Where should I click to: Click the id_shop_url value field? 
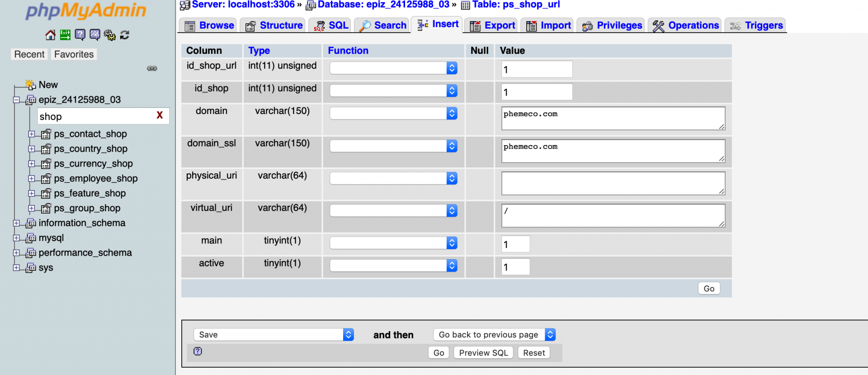coord(537,69)
